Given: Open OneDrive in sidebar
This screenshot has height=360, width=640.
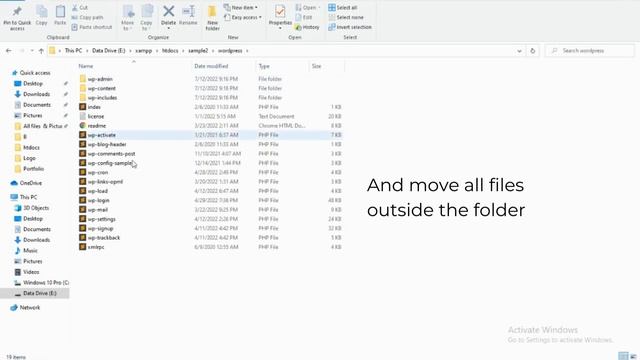Looking at the screenshot, I should click(30, 183).
